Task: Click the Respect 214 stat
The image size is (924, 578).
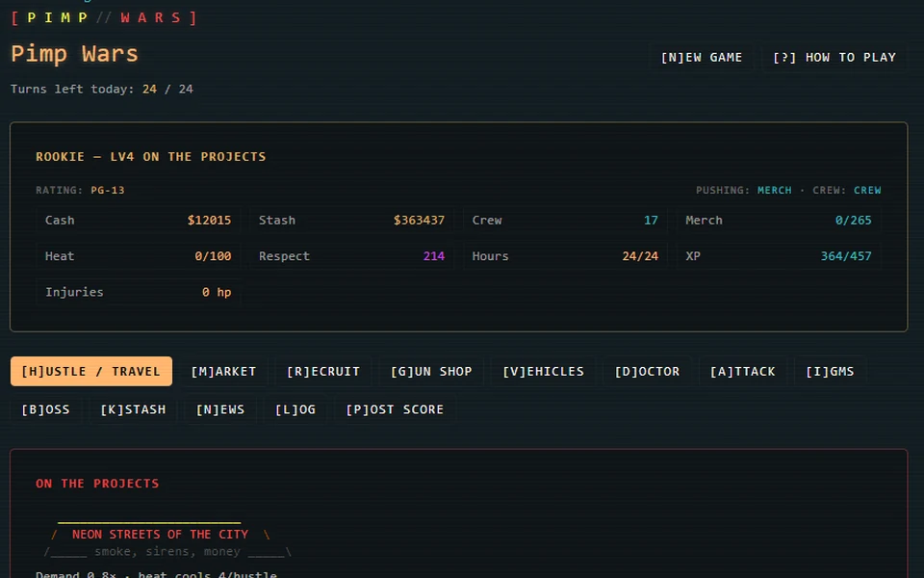Action: click(352, 256)
